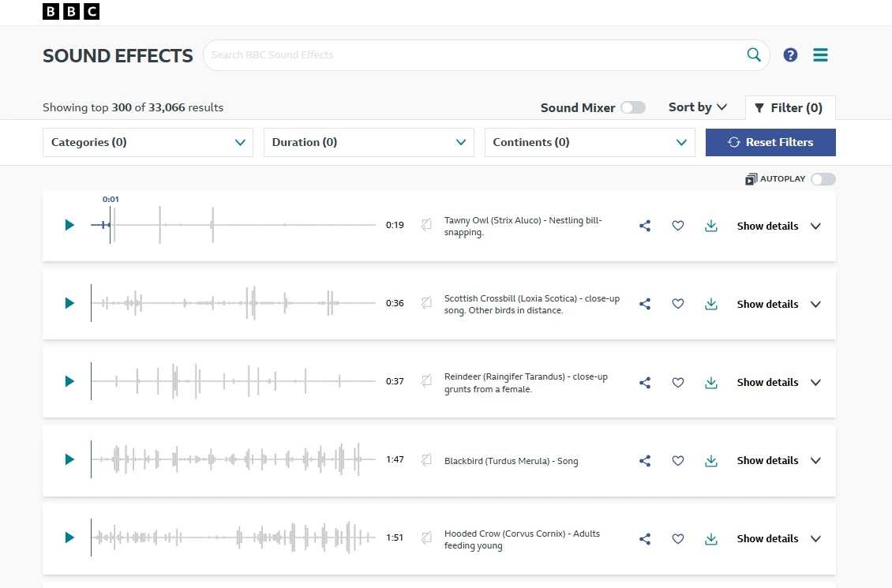
Task: Click the 0:19 duration of Tawny Owl
Action: pyautogui.click(x=395, y=225)
